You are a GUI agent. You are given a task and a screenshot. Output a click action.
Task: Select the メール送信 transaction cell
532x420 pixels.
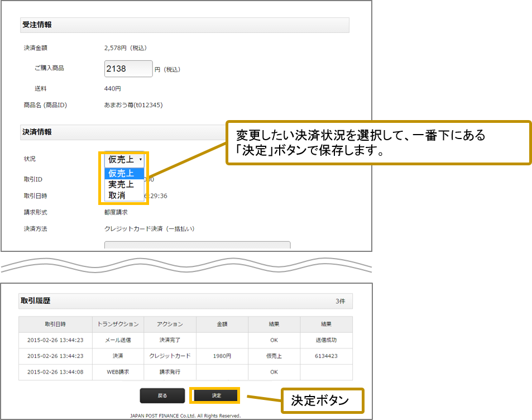pos(118,340)
